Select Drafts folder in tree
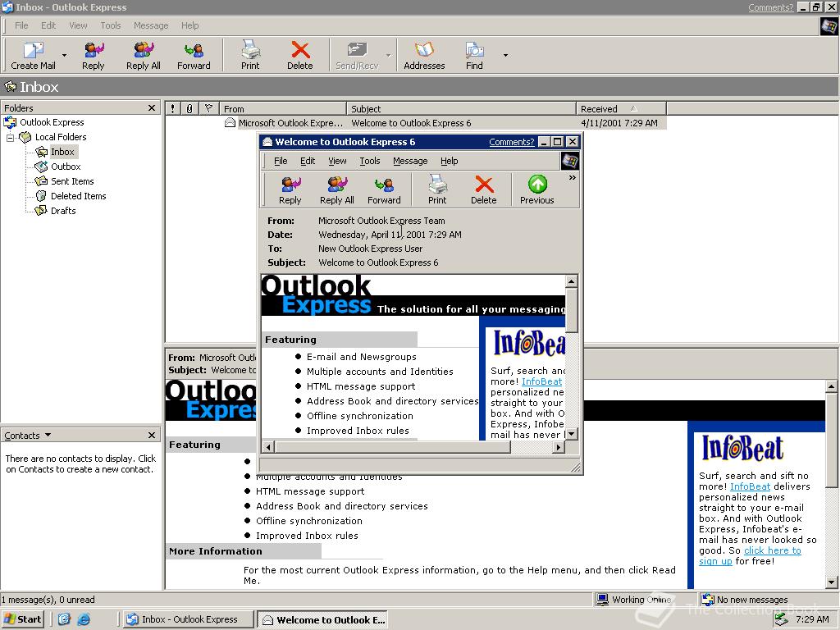Image resolution: width=840 pixels, height=630 pixels. (62, 211)
